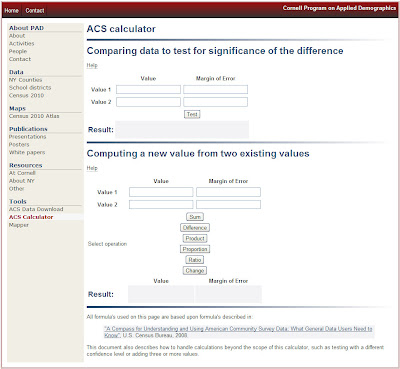Focus Value 1 field in significance test
400x369 pixels.
point(148,89)
